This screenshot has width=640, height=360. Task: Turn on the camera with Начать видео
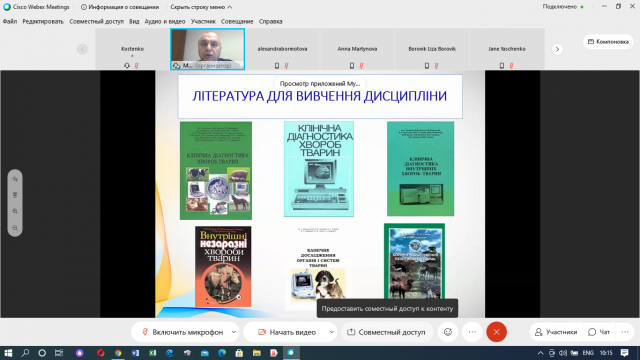(x=287, y=332)
